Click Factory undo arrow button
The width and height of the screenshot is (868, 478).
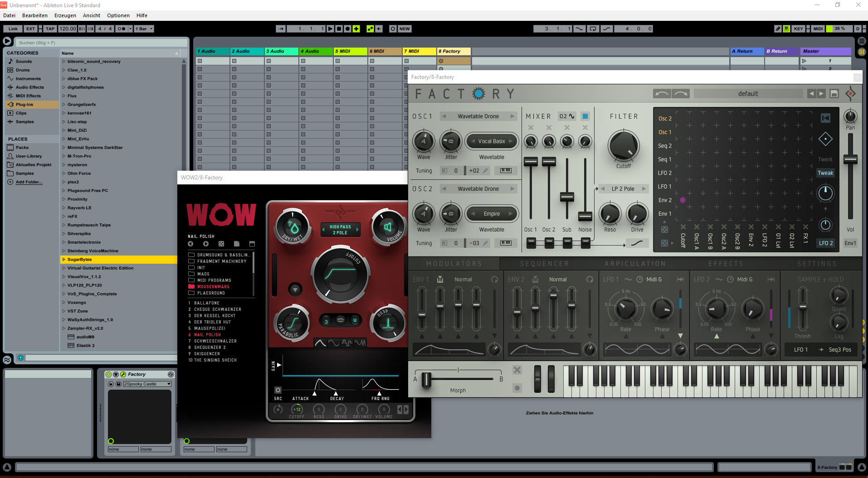click(x=662, y=94)
